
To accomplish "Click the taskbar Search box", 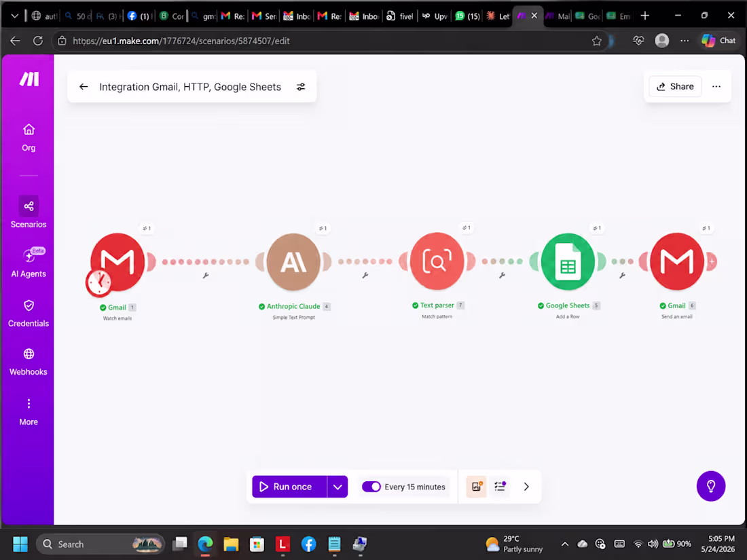I will [x=100, y=544].
